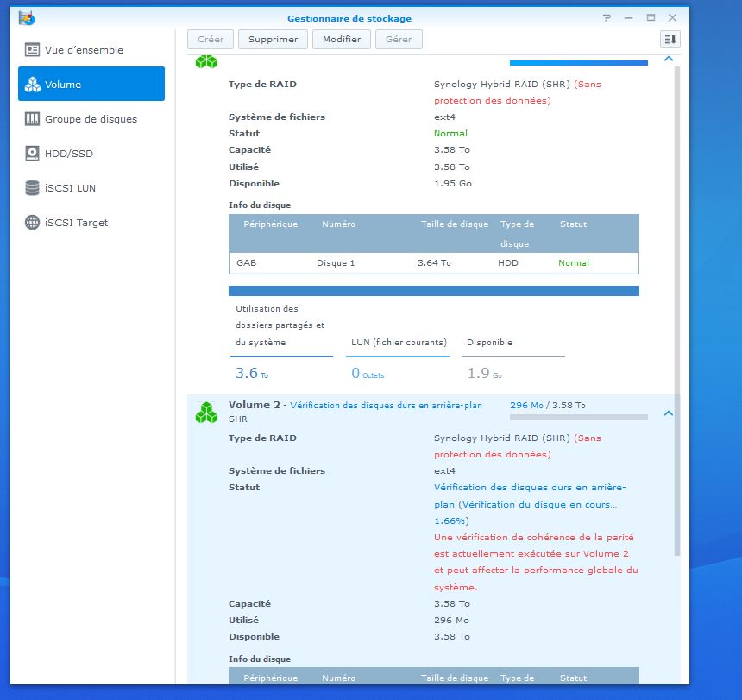Click the Vue d'ensemble sidebar icon

pyautogui.click(x=32, y=50)
